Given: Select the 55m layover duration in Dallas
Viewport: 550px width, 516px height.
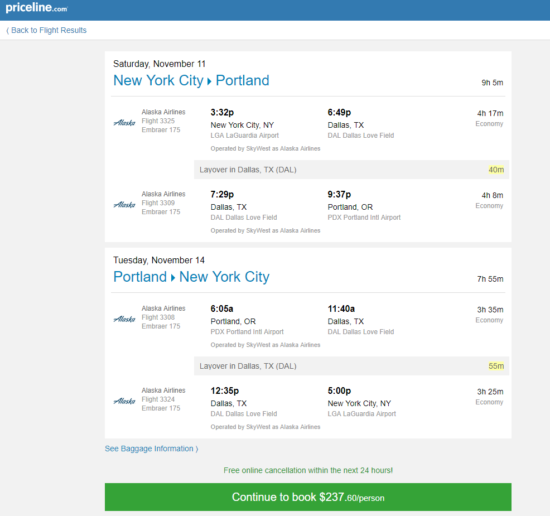Looking at the screenshot, I should click(x=496, y=366).
